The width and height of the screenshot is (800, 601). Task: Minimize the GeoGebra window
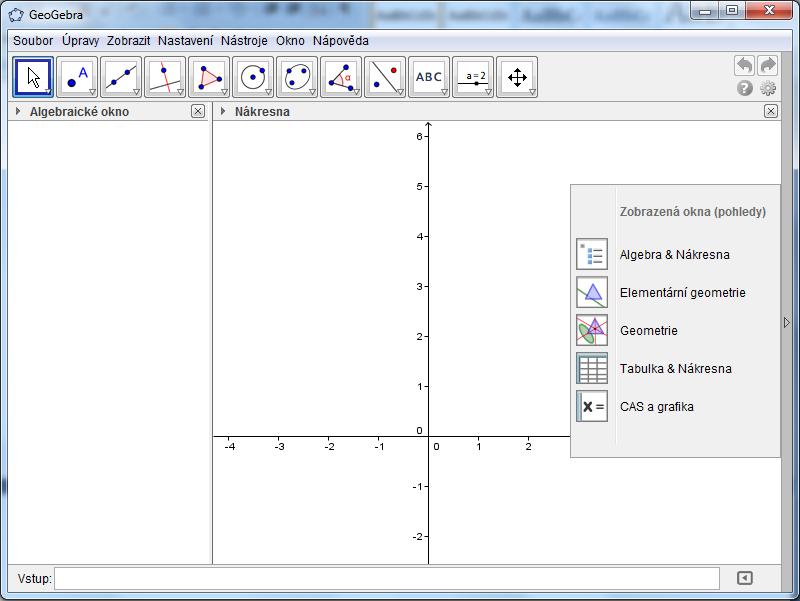click(x=705, y=11)
